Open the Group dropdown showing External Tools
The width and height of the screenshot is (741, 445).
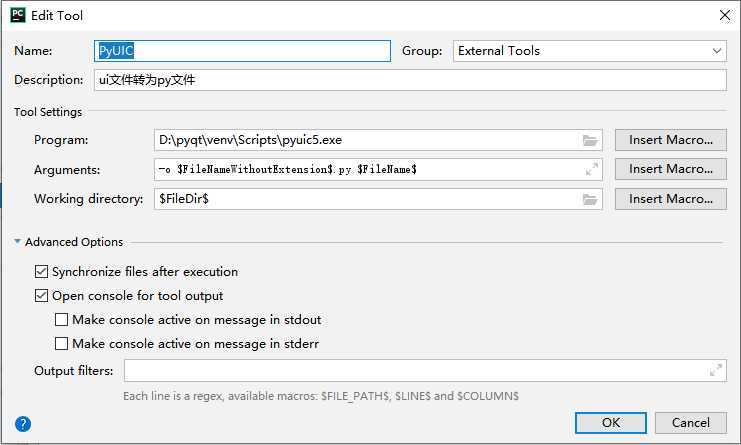coord(590,51)
